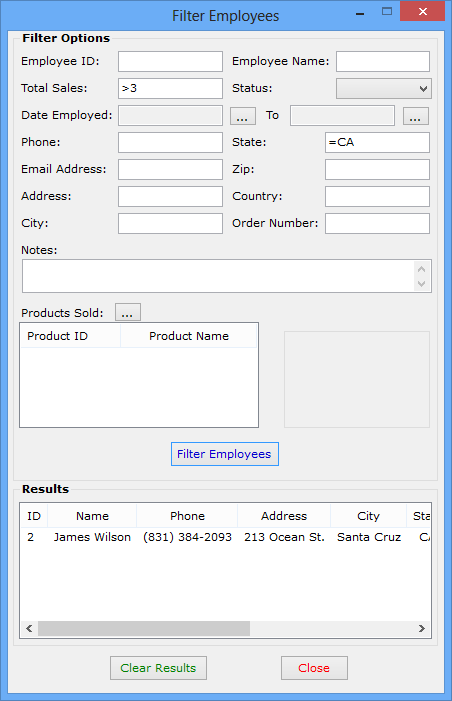Focus the Employee Name text box
This screenshot has height=701, width=452.
383,61
